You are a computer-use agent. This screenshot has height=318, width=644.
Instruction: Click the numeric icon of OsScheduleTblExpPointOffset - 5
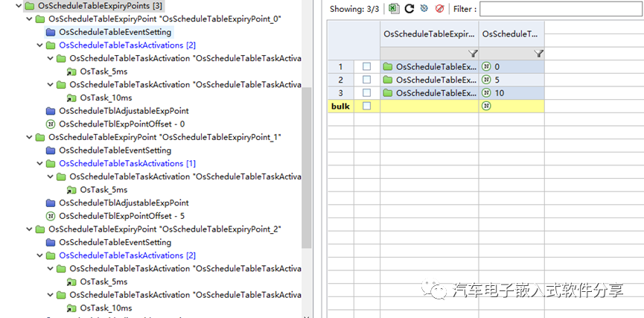coord(51,215)
